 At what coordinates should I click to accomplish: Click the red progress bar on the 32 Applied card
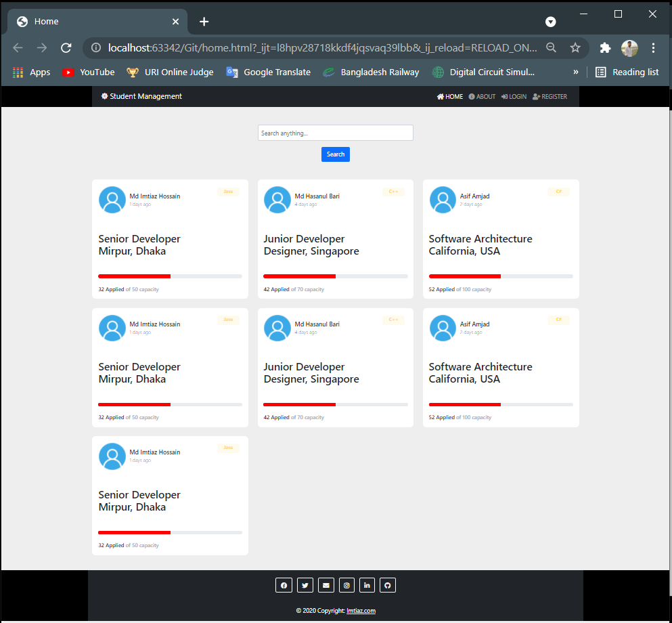pyautogui.click(x=134, y=276)
